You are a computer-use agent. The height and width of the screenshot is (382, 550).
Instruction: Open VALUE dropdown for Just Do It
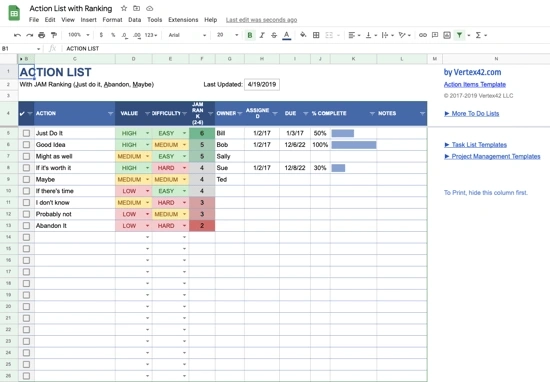(x=147, y=133)
